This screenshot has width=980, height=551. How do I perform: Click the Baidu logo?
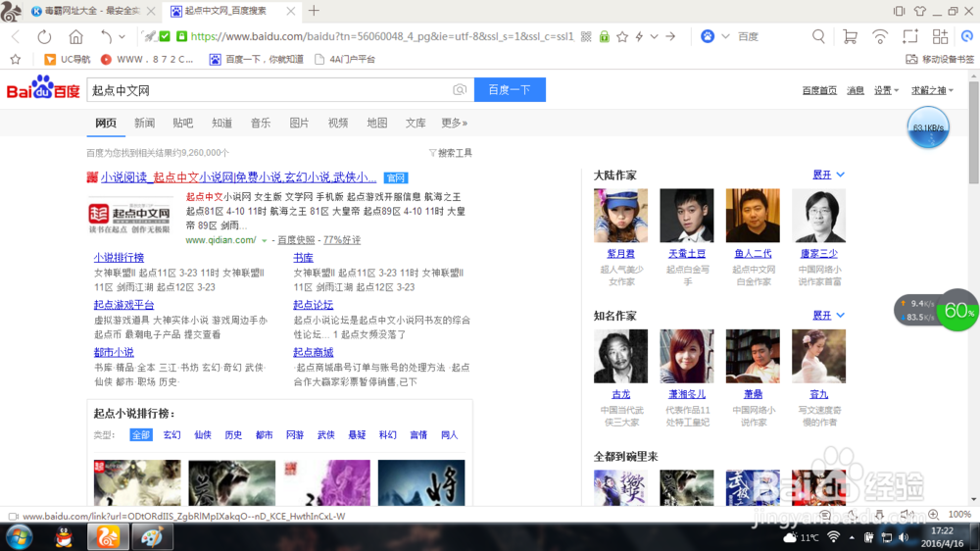pyautogui.click(x=43, y=88)
